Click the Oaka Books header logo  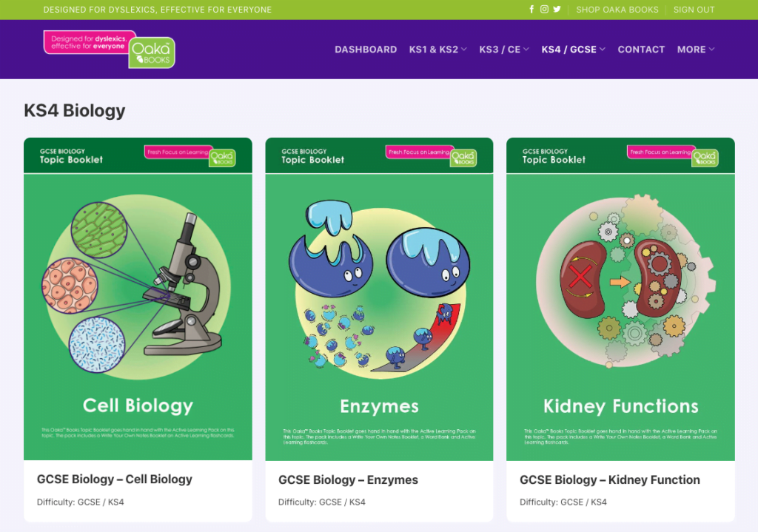click(110, 49)
